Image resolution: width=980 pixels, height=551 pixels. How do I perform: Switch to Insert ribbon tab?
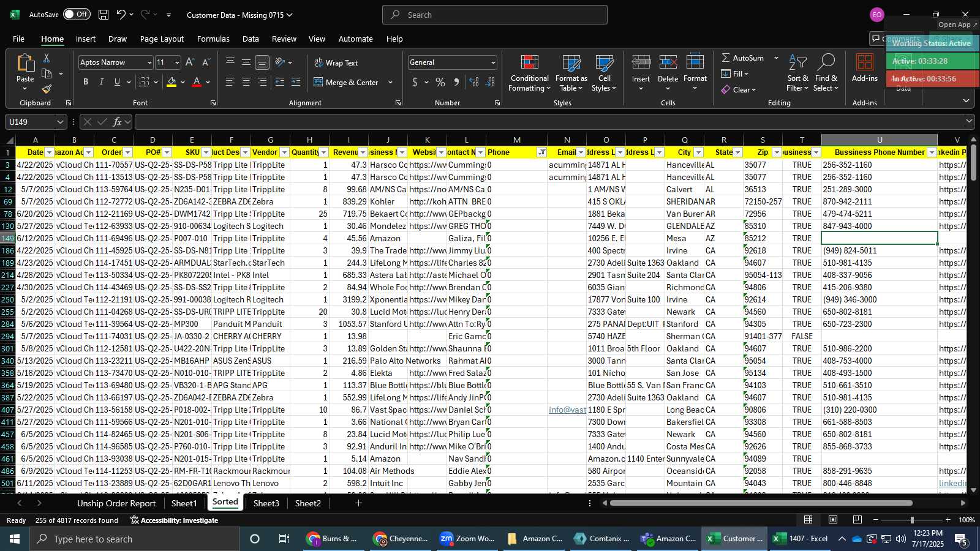tap(85, 39)
